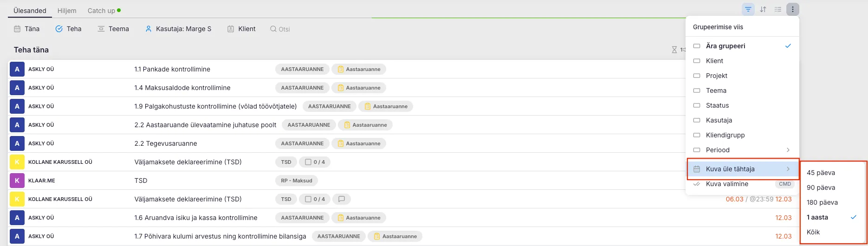
Task: Open the list view options icon
Action: coord(778,9)
